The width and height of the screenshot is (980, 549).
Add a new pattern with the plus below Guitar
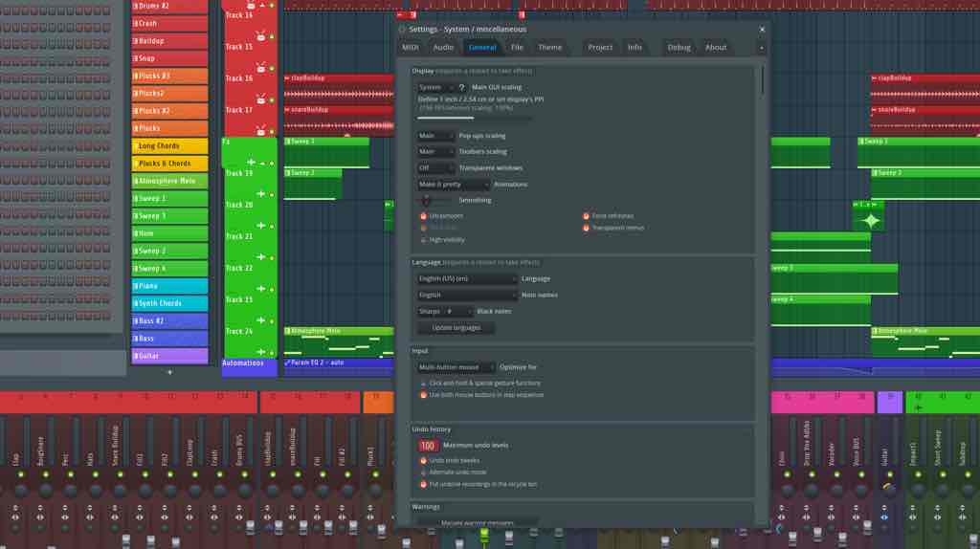click(169, 372)
